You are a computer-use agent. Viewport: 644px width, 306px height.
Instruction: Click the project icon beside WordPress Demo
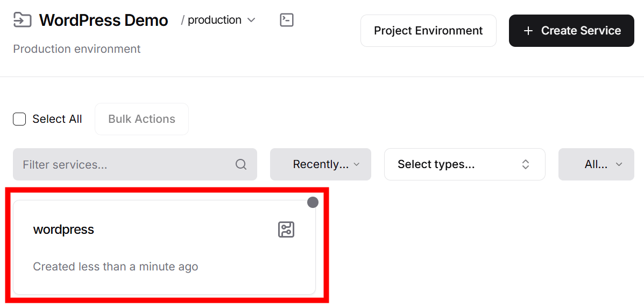22,20
